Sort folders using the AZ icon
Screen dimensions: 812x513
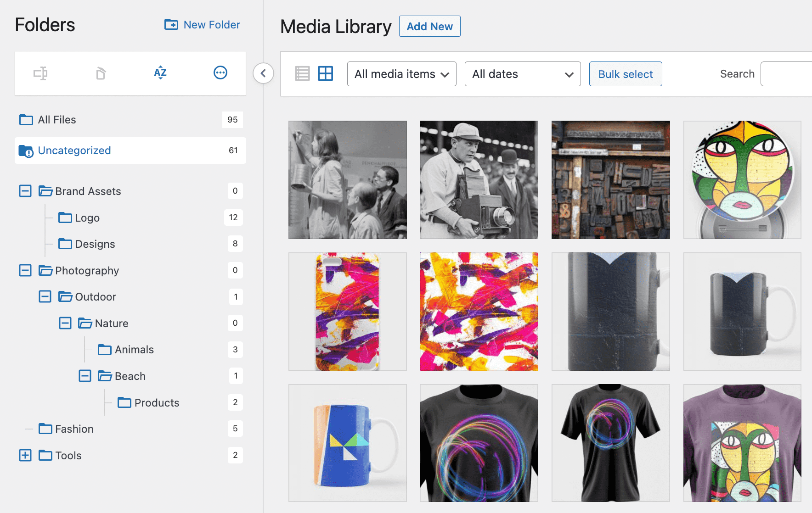pyautogui.click(x=160, y=73)
